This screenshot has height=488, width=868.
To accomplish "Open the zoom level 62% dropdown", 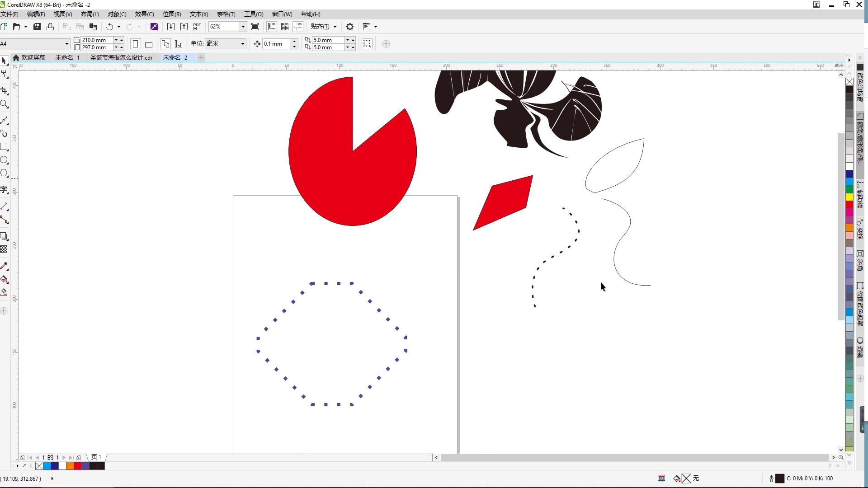I will click(243, 27).
